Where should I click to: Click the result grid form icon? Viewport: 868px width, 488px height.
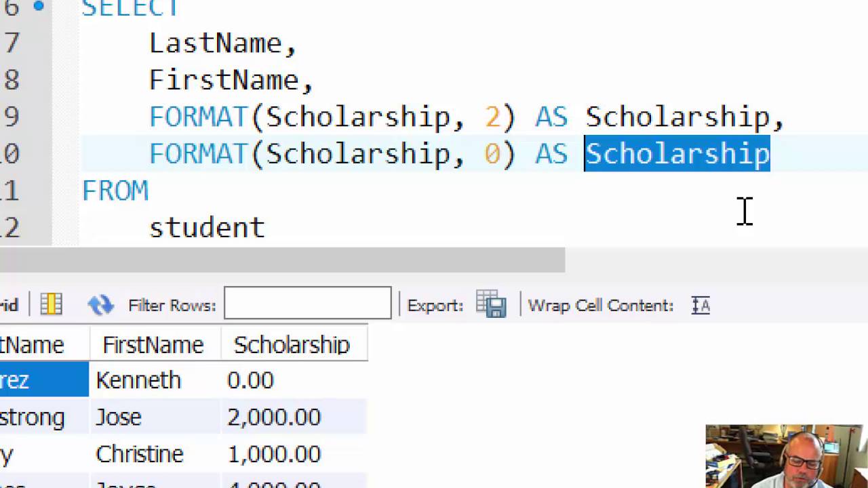click(51, 305)
